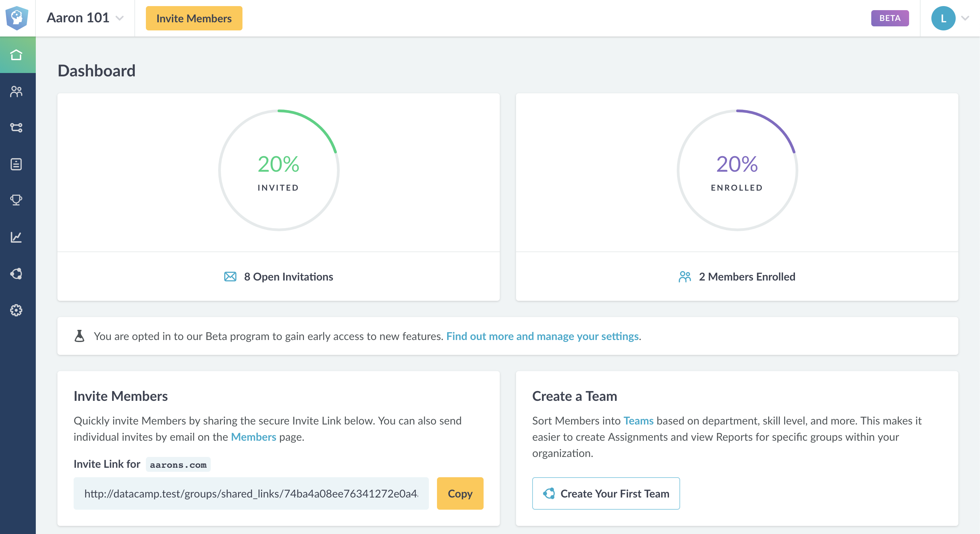Viewport: 980px width, 534px height.
Task: Open the Teams link in description
Action: click(x=638, y=420)
